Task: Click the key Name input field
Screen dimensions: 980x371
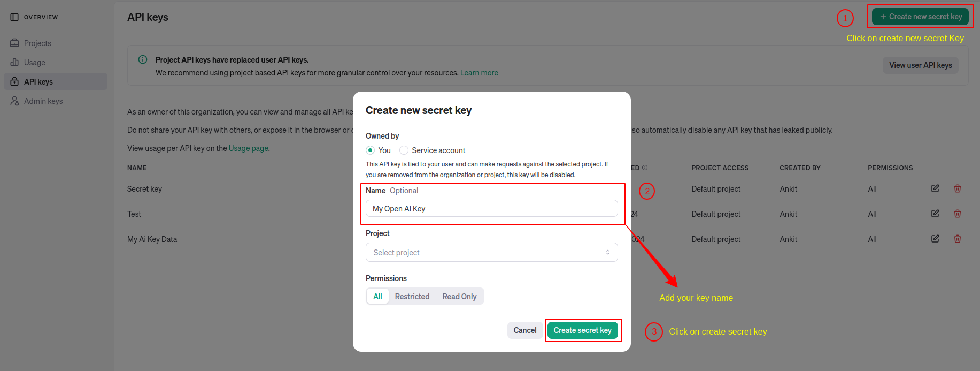Action: tap(491, 209)
